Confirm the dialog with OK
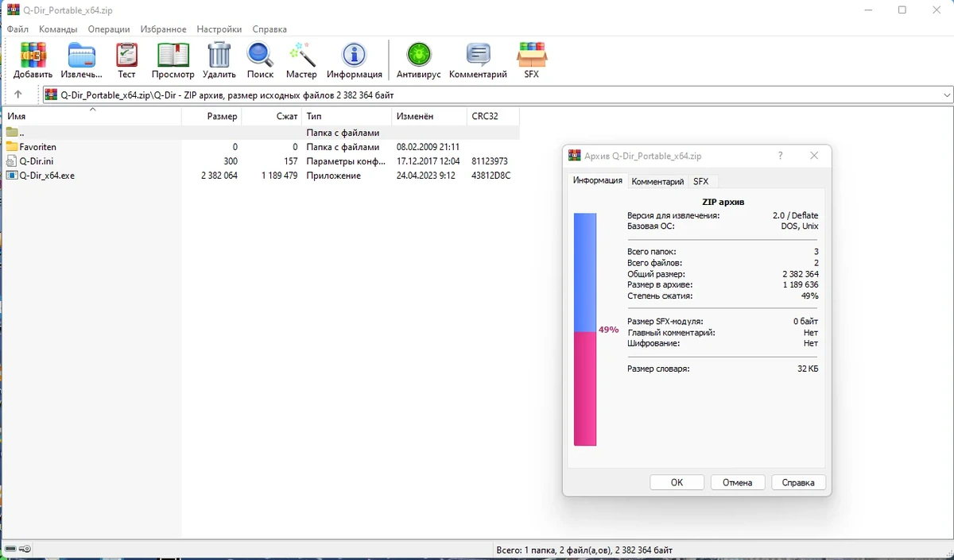 (677, 482)
